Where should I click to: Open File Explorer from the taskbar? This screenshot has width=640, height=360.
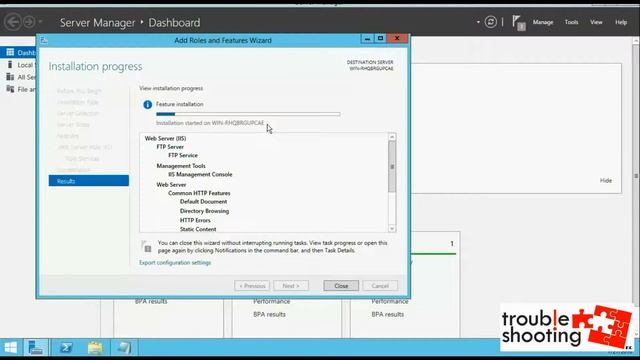[95, 348]
